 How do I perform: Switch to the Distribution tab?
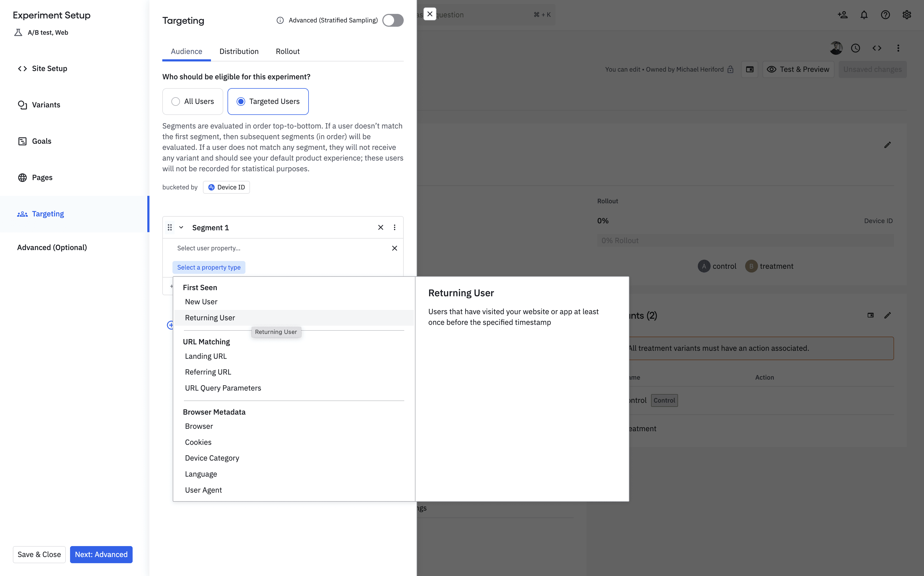click(239, 51)
